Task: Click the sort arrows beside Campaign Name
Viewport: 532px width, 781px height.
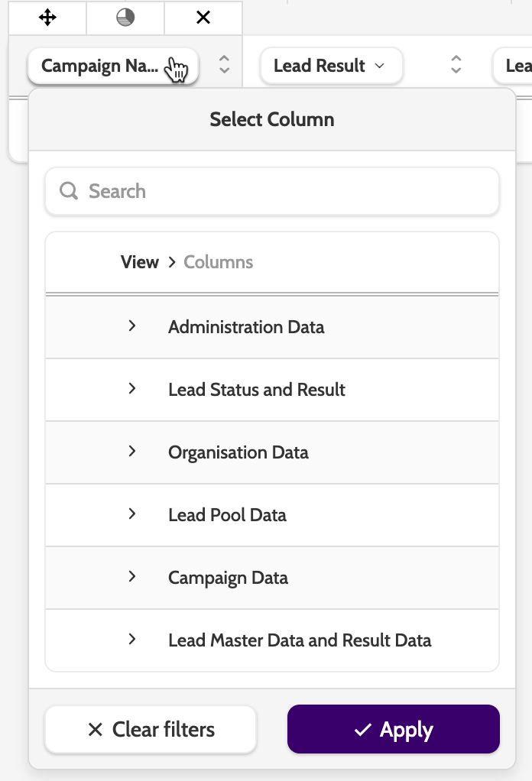Action: click(x=224, y=65)
